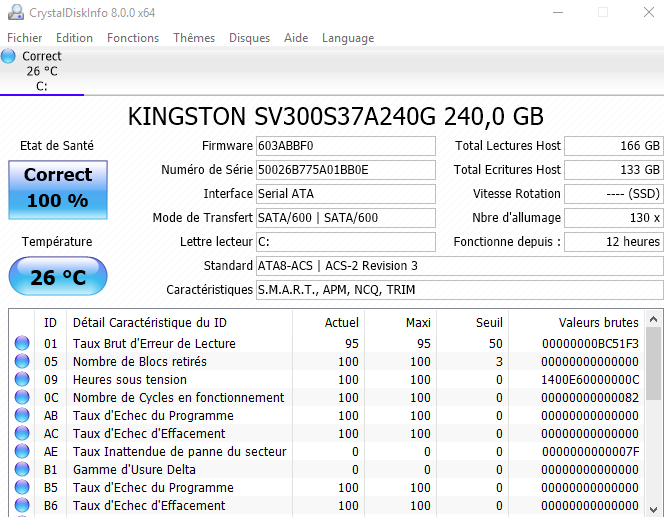Select row Taux Inattendue de panne du secteur
664x517 pixels.
(326, 451)
